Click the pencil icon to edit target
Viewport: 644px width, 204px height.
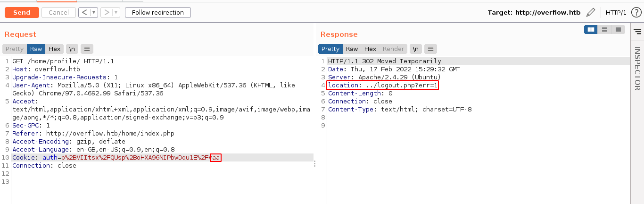coord(591,13)
